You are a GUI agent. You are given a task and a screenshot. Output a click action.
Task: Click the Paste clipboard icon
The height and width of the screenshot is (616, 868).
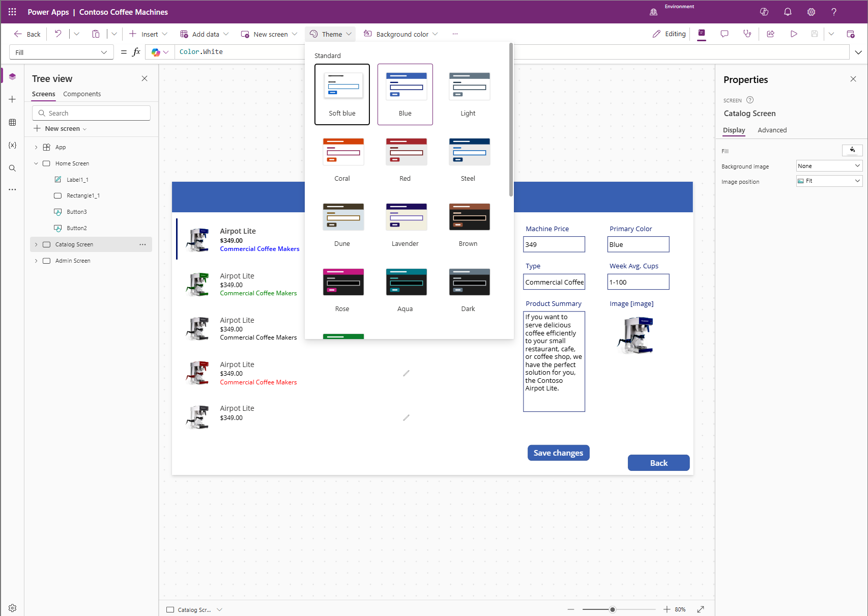pyautogui.click(x=96, y=34)
